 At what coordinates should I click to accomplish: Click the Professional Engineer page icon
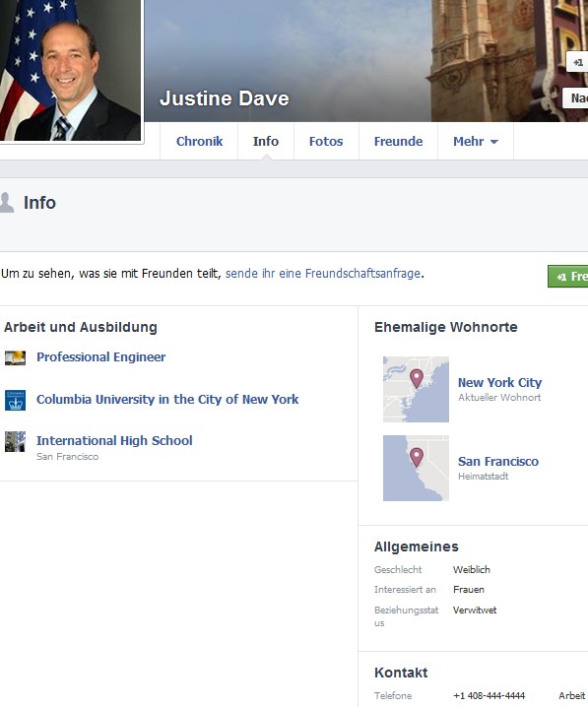pyautogui.click(x=16, y=357)
